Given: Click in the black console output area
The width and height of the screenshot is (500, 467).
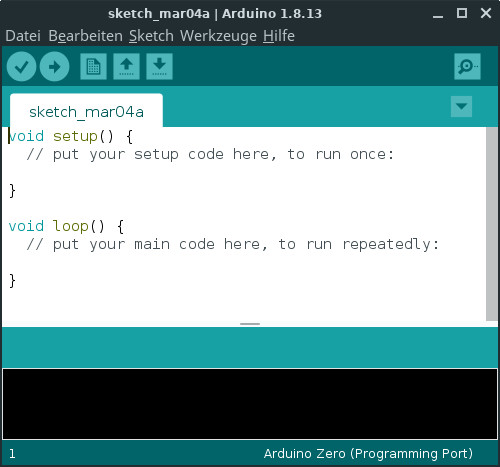Looking at the screenshot, I should click(250, 404).
